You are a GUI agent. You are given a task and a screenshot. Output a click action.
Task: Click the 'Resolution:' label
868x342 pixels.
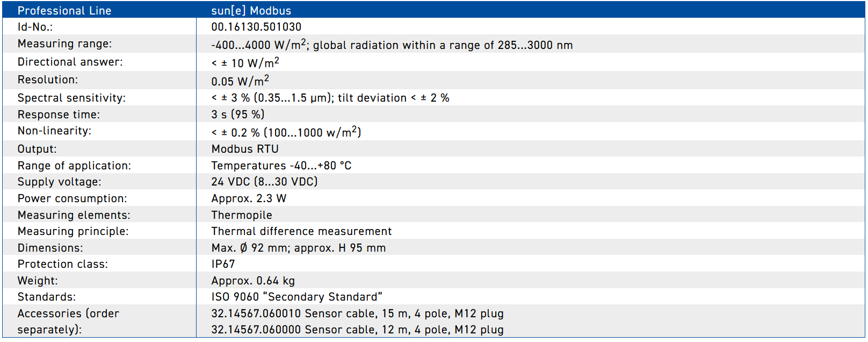point(48,80)
